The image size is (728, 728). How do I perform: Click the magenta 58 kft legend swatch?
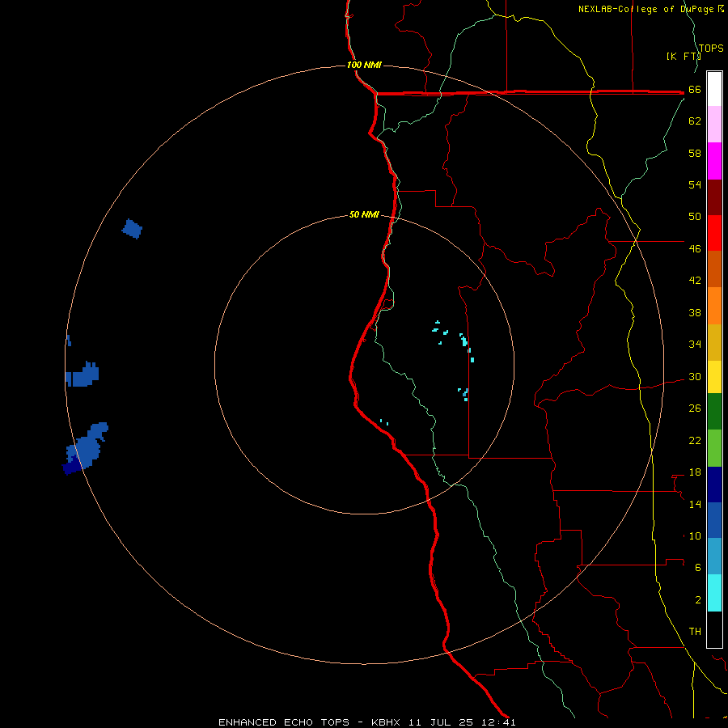(x=714, y=161)
